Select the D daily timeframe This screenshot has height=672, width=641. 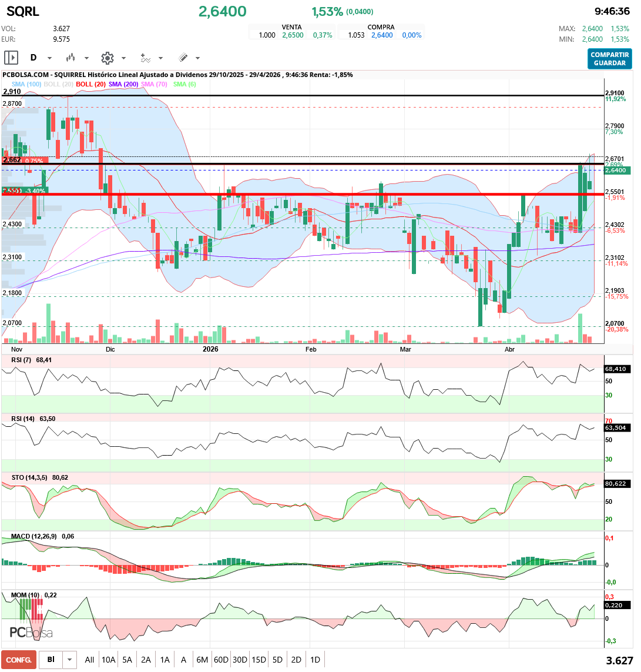33,58
